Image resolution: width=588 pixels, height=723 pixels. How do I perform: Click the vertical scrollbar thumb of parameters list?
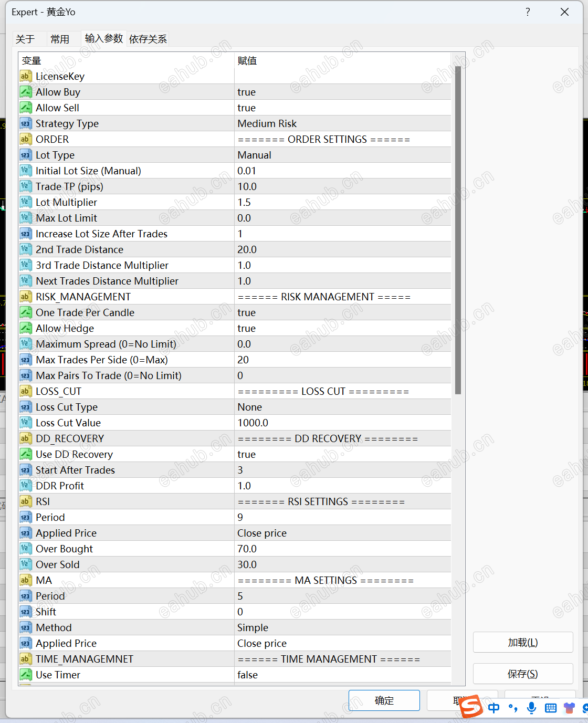458,230
